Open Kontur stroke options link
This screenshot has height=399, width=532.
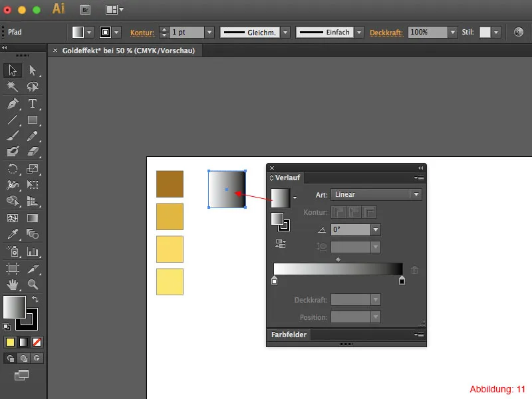142,33
